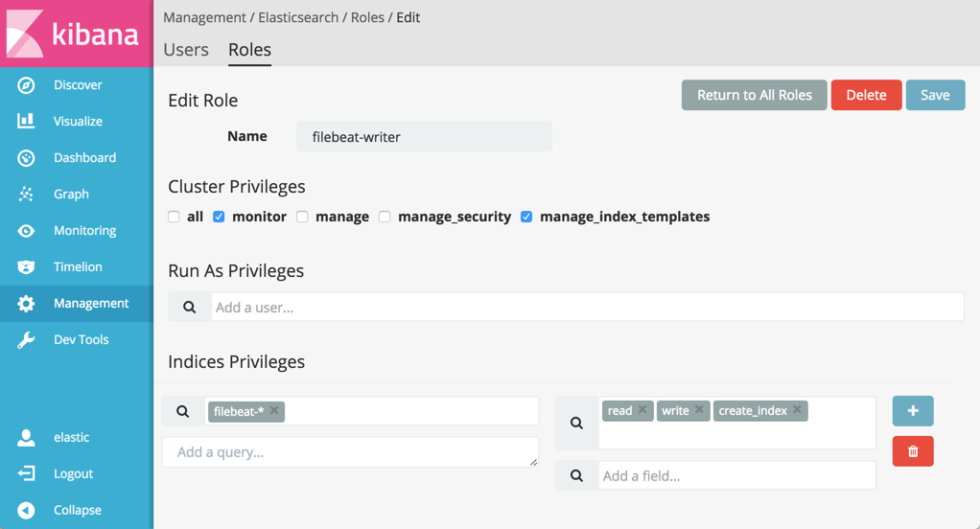
Task: Disable the manage_index_templates checkbox
Action: 526,217
